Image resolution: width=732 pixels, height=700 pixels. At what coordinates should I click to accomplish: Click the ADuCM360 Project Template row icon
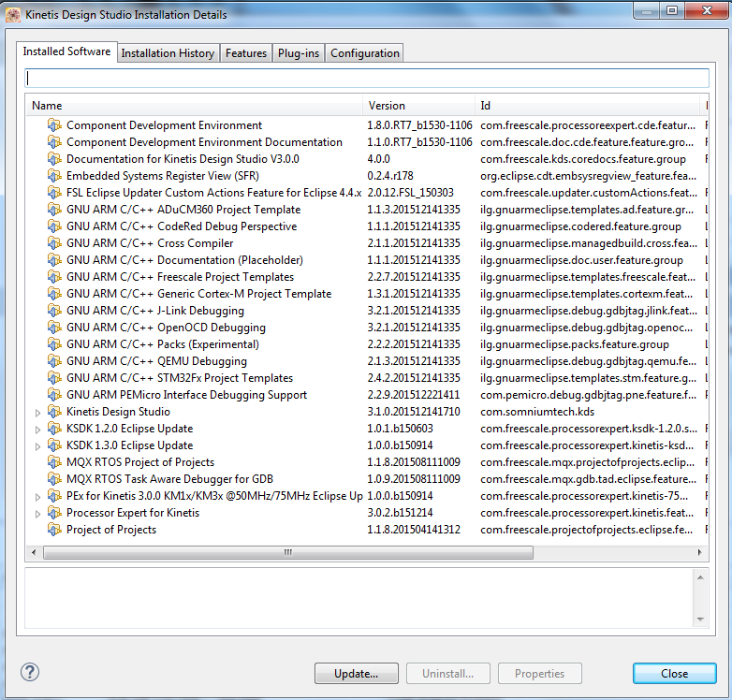click(x=54, y=209)
